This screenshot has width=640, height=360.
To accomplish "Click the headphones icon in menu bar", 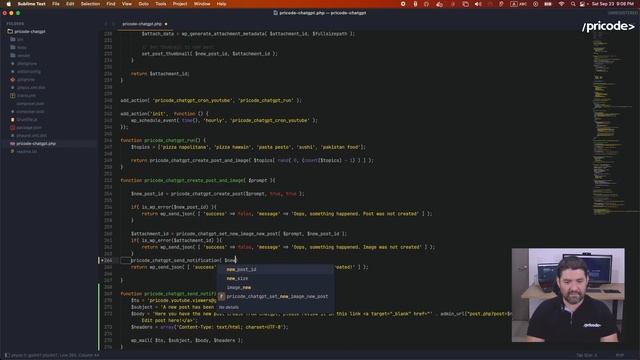I will coord(427,4).
